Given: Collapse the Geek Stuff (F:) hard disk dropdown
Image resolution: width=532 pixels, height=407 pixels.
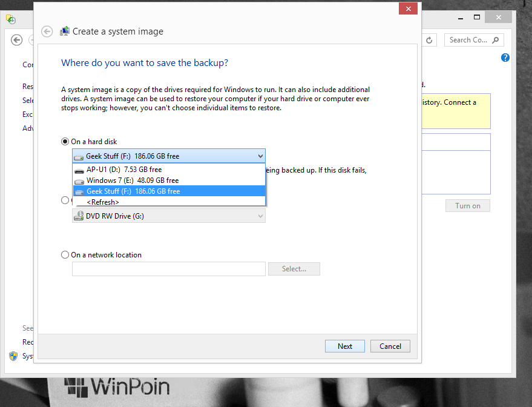Looking at the screenshot, I should click(260, 156).
